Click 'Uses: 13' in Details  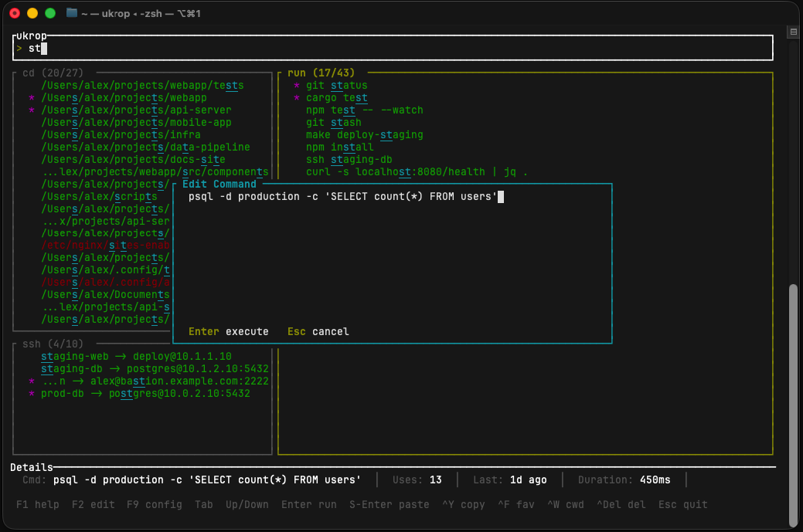click(417, 479)
